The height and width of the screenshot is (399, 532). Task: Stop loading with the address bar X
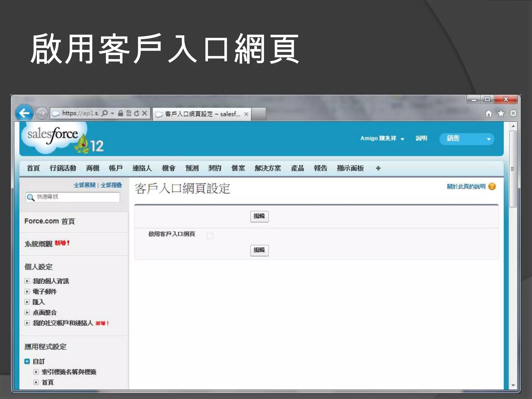[x=145, y=113]
